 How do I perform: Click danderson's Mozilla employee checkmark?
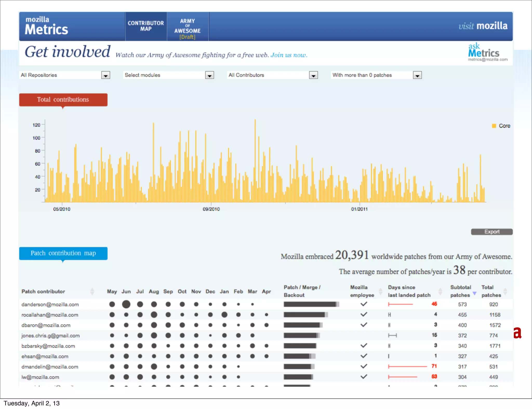(x=364, y=304)
